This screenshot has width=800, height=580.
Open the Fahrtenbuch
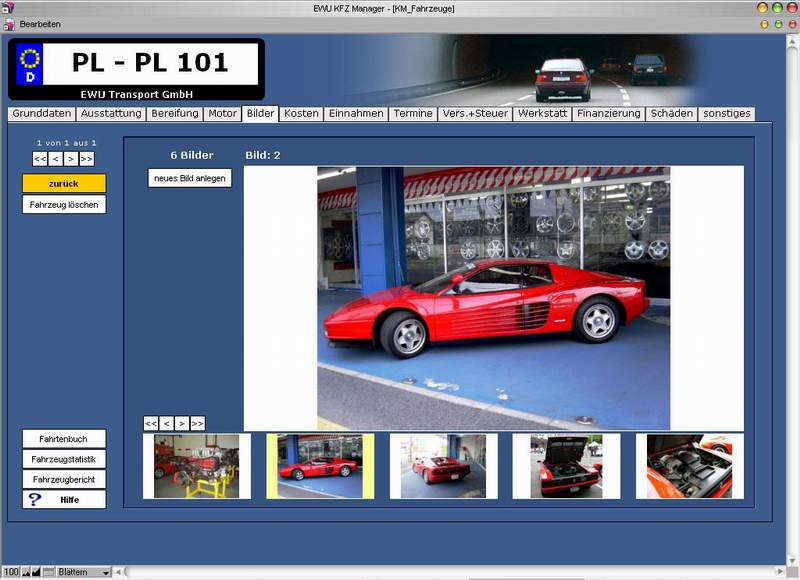click(64, 439)
